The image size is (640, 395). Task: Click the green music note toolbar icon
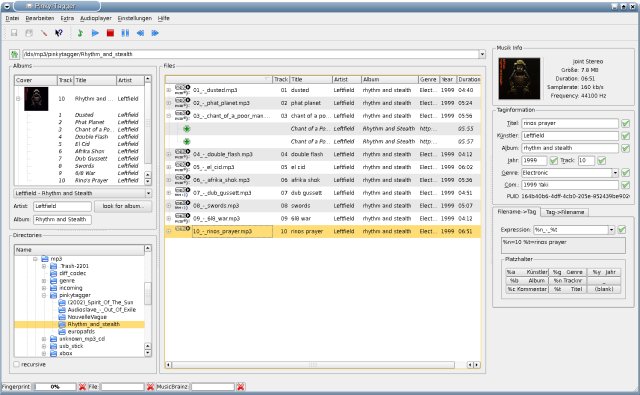point(80,33)
